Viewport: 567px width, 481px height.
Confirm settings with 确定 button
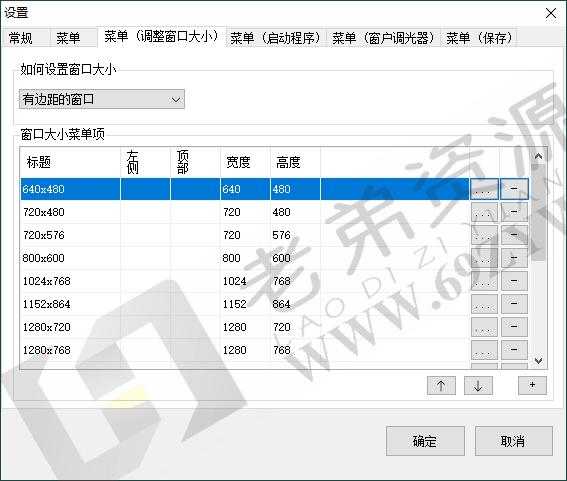click(425, 441)
